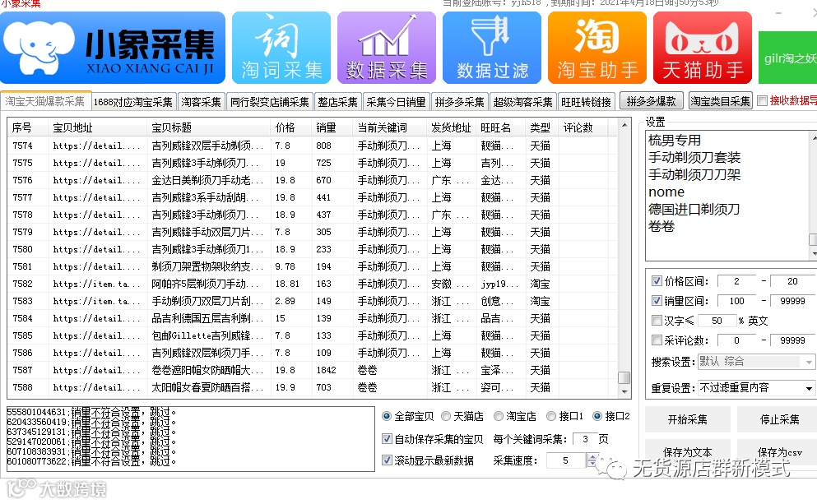Toggle 滚动显示最新数据 checkbox
Screen dimensions: 817x504
(x=388, y=460)
